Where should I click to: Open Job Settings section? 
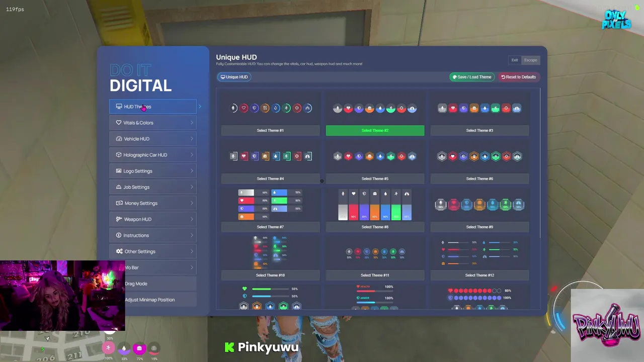153,187
